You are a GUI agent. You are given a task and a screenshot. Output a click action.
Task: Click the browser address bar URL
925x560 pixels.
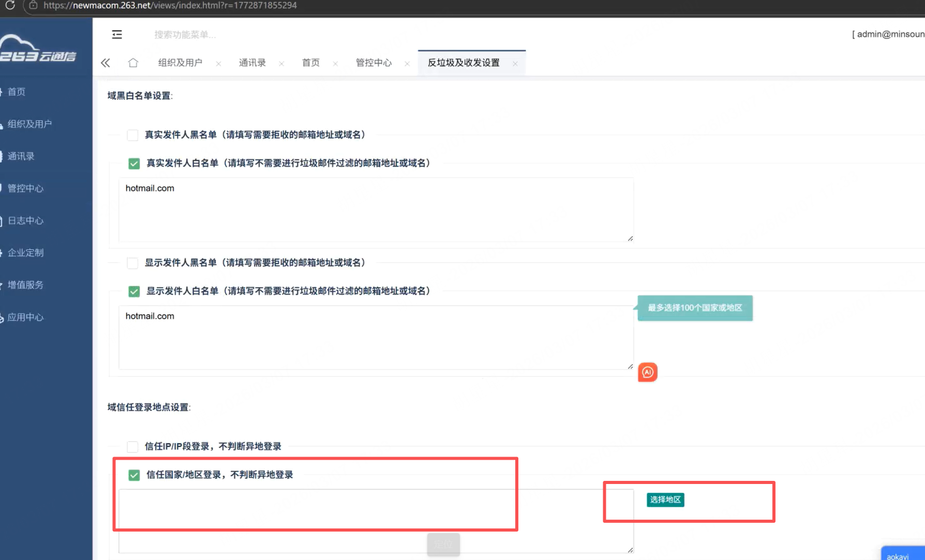[170, 5]
